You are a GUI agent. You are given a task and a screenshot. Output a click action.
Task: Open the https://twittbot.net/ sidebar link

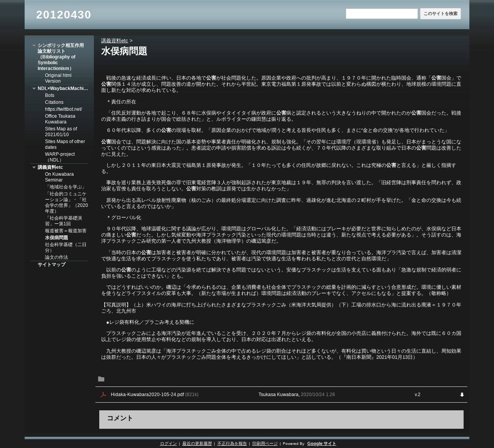(63, 109)
